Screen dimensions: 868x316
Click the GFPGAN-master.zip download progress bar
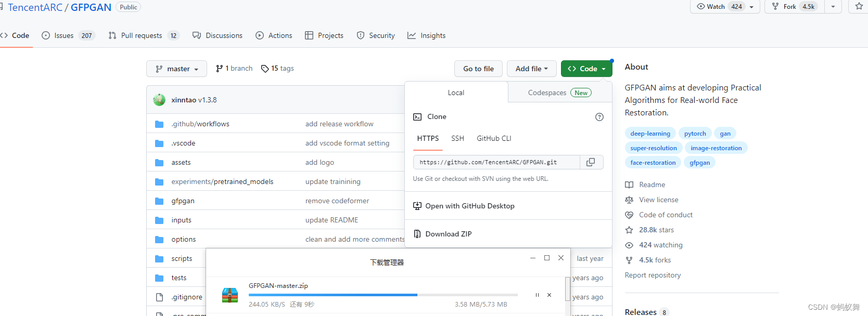(383, 295)
